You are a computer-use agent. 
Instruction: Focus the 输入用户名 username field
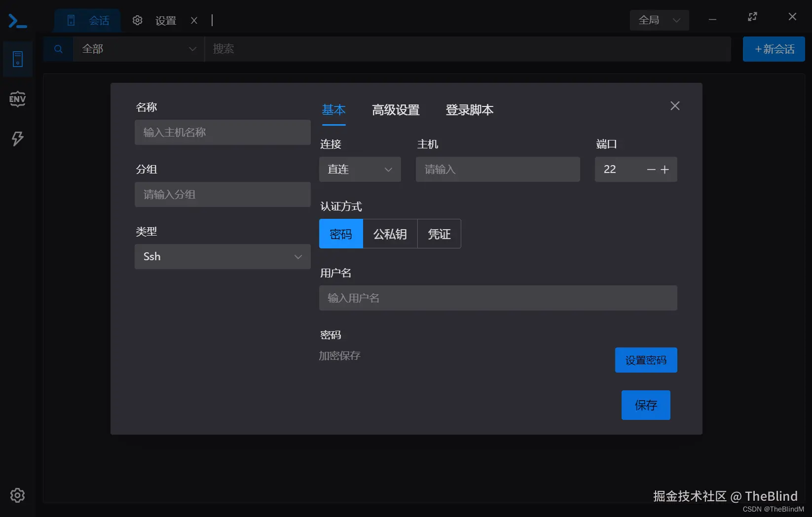pos(498,298)
